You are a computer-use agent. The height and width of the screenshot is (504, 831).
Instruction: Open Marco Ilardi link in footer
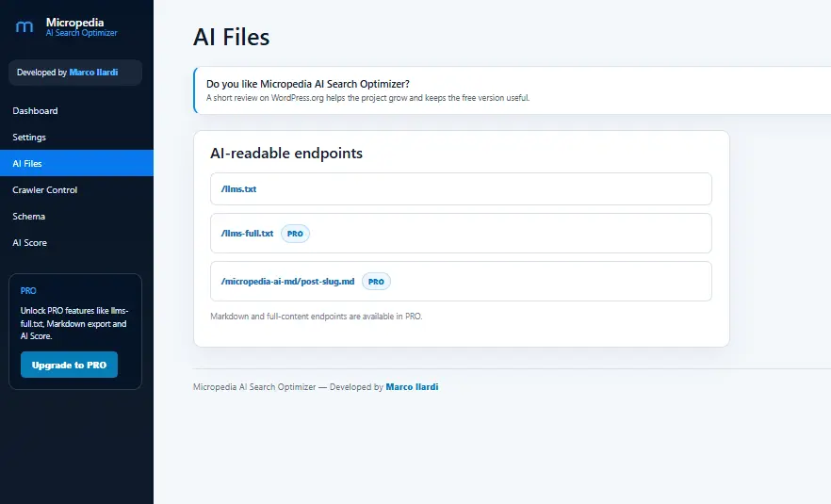tap(412, 387)
